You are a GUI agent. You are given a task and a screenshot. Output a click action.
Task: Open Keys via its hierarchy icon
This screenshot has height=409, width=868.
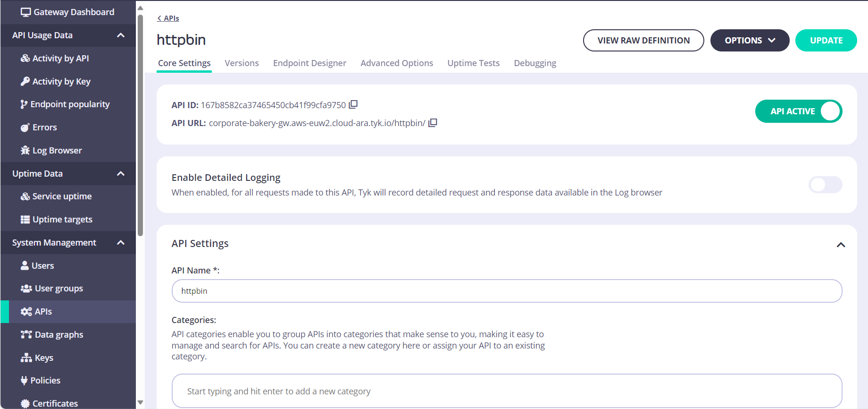point(26,358)
